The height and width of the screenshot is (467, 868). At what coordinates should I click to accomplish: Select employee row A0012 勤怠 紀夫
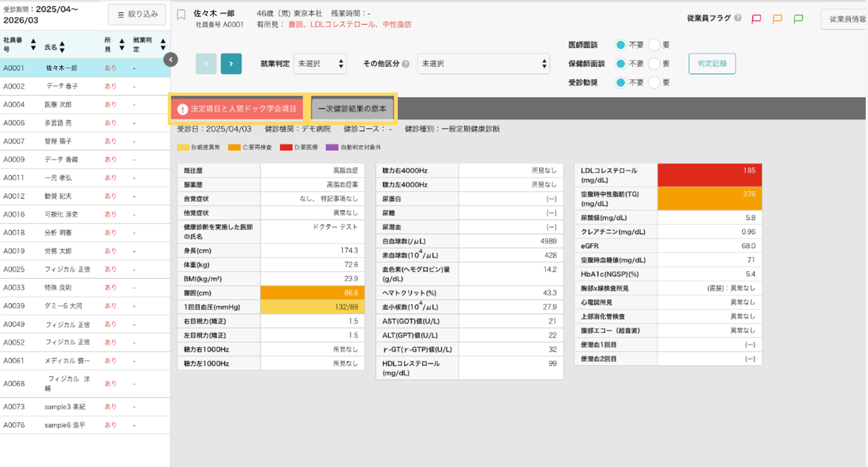tap(85, 196)
